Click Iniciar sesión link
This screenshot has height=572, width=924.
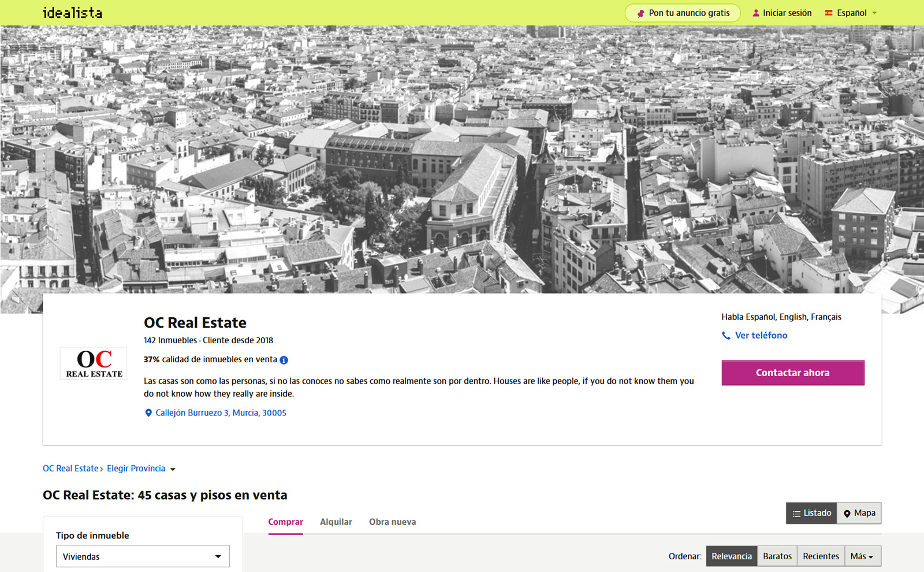point(782,13)
